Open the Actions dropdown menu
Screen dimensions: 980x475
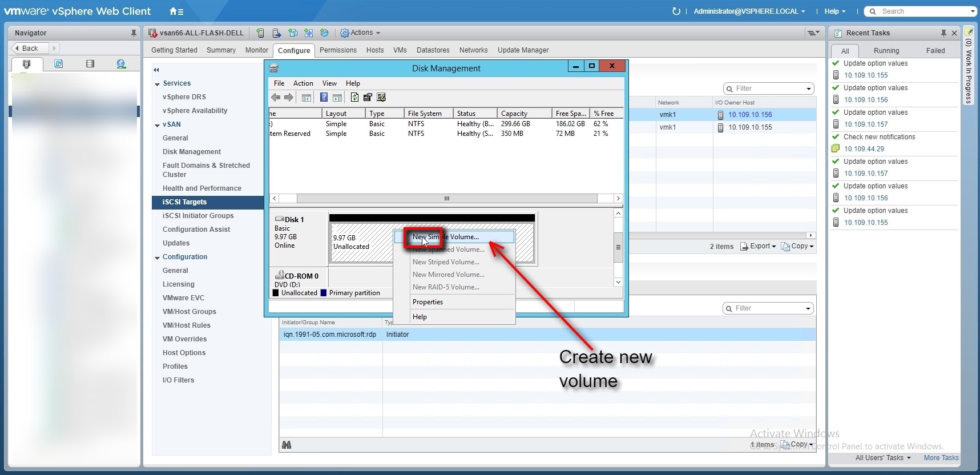[x=361, y=33]
